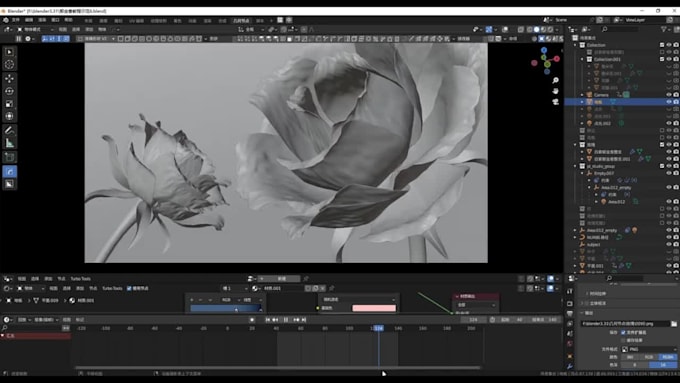Image resolution: width=680 pixels, height=383 pixels.
Task: Toggle visibility eye of Camera
Action: pyautogui.click(x=669, y=95)
